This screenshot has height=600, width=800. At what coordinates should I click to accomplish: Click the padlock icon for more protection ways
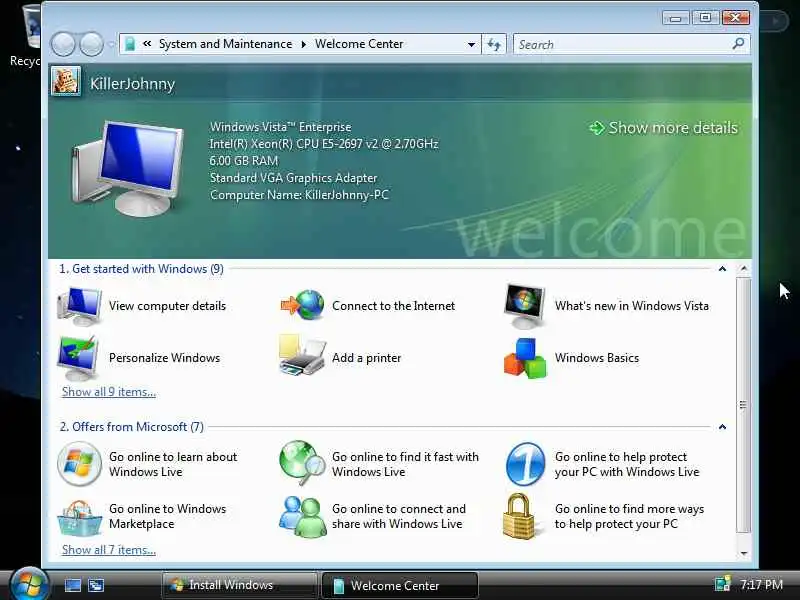(x=518, y=516)
